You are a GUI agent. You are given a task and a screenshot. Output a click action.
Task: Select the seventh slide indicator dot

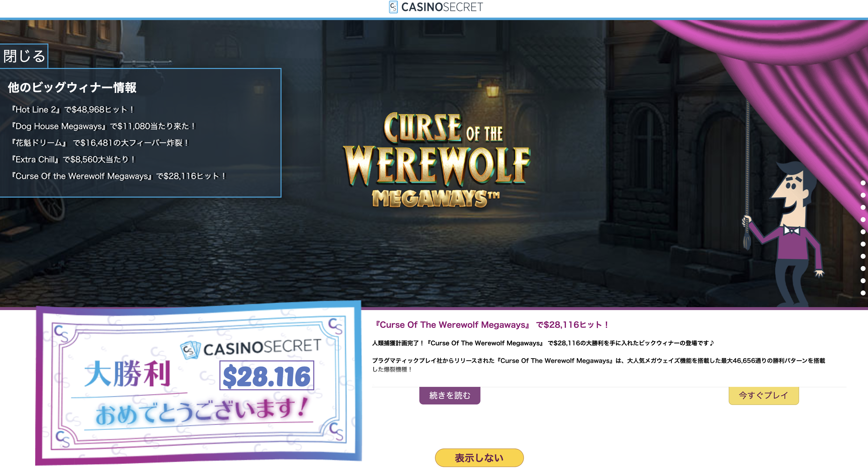coord(863,256)
